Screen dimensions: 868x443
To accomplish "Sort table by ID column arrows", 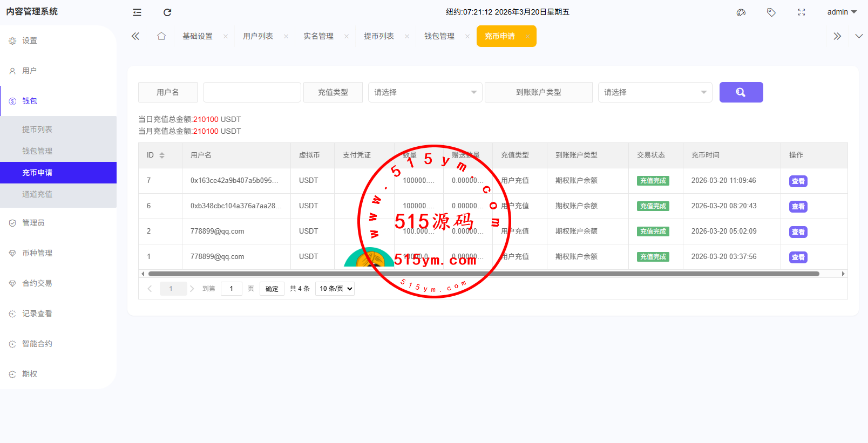I will tap(162, 155).
